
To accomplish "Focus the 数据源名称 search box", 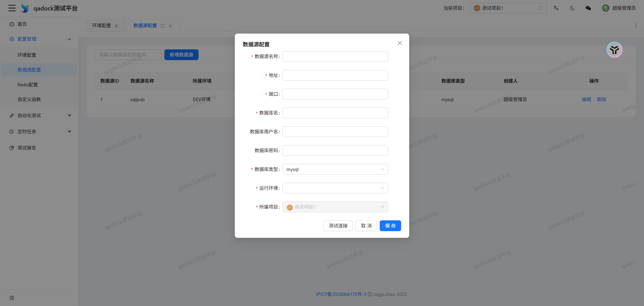I will click(x=128, y=55).
